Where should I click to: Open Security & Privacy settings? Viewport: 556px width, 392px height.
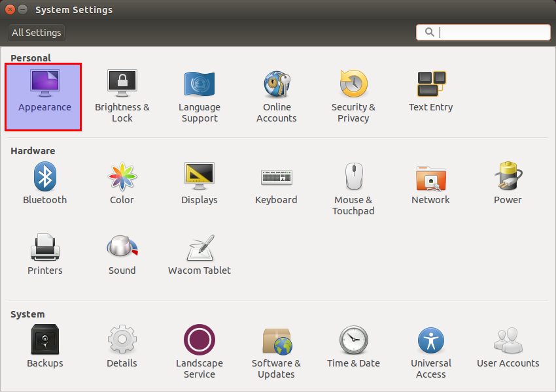353,97
